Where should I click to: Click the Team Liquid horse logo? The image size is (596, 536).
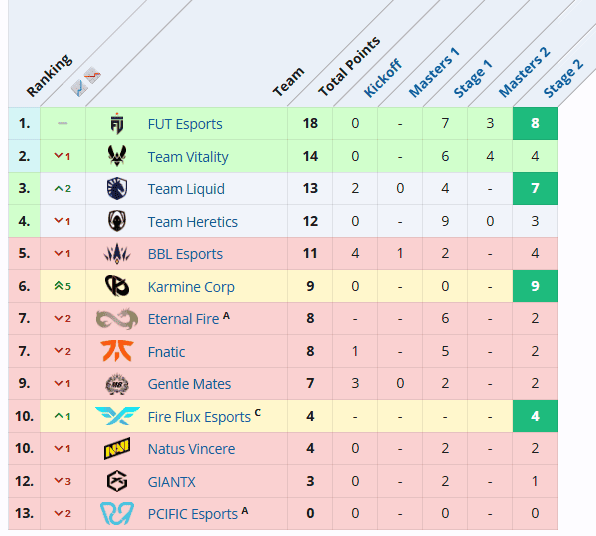click(117, 188)
